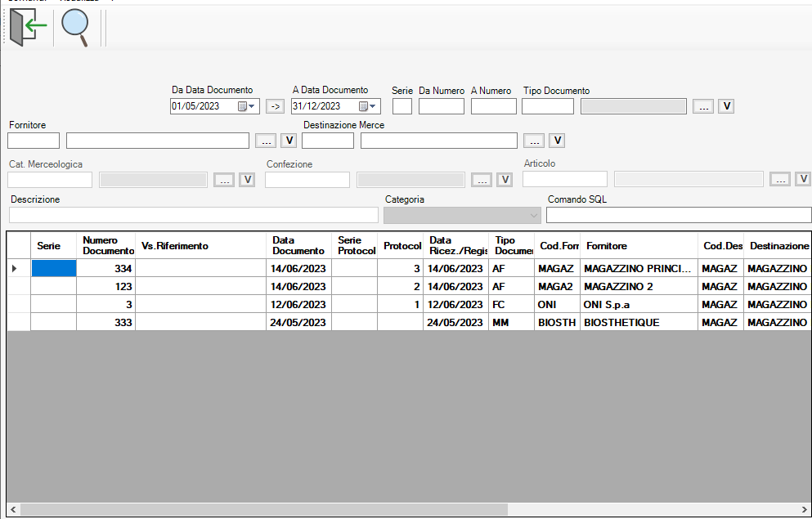Click the V button for Destinazione Merce

pyautogui.click(x=556, y=141)
